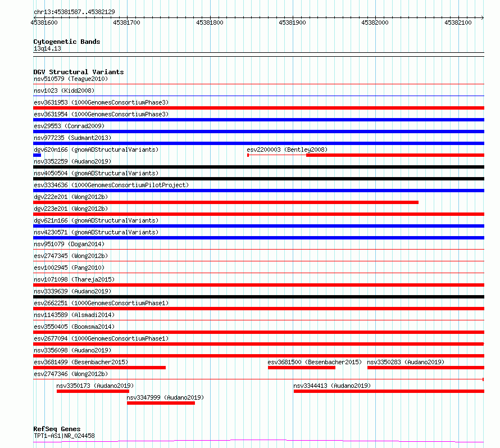The image size is (500, 448).
Task: Click the nsv3344413 (Audano2019) label
Action: pyautogui.click(x=332, y=386)
